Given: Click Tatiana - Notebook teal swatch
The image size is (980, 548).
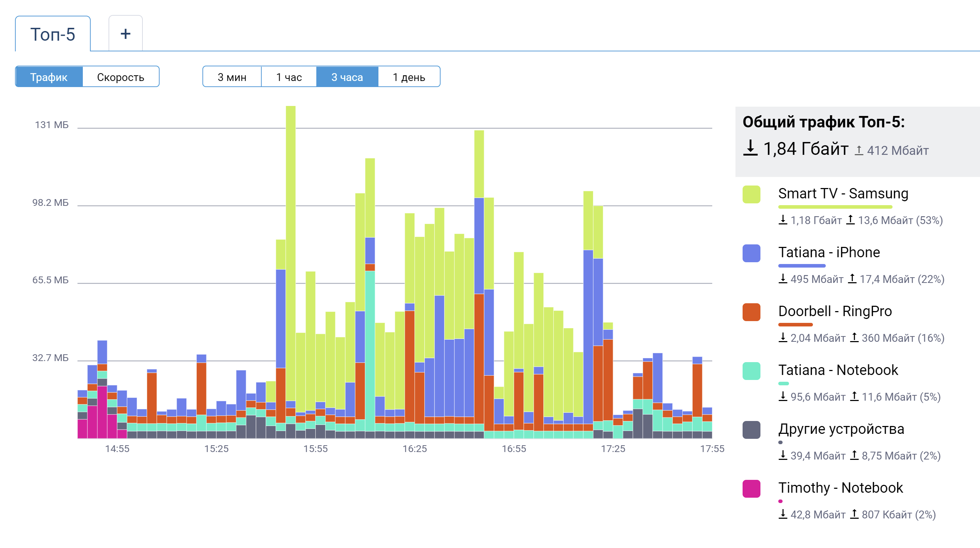Looking at the screenshot, I should pyautogui.click(x=751, y=371).
